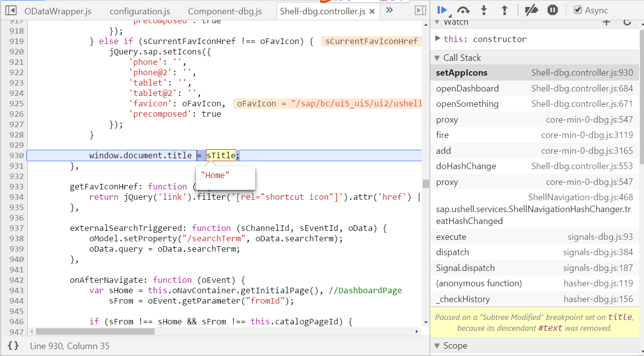The width and height of the screenshot is (644, 356).
Task: Toggle the Async checkbox
Action: click(x=577, y=10)
